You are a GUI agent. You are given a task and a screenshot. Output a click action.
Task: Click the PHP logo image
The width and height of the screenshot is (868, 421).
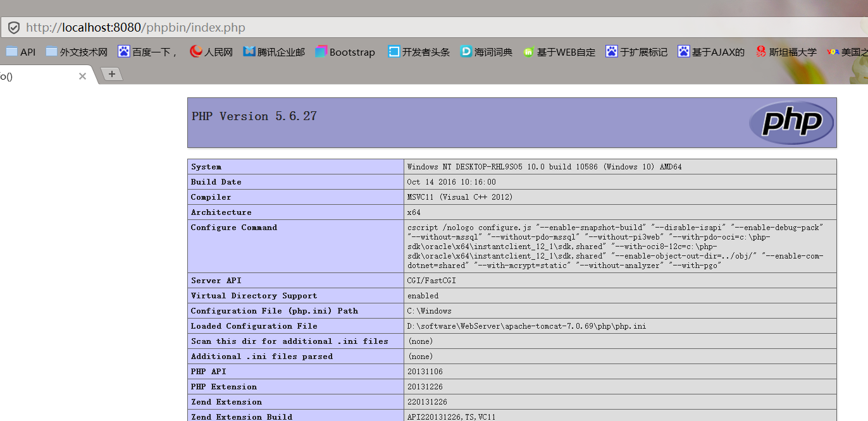click(x=791, y=123)
